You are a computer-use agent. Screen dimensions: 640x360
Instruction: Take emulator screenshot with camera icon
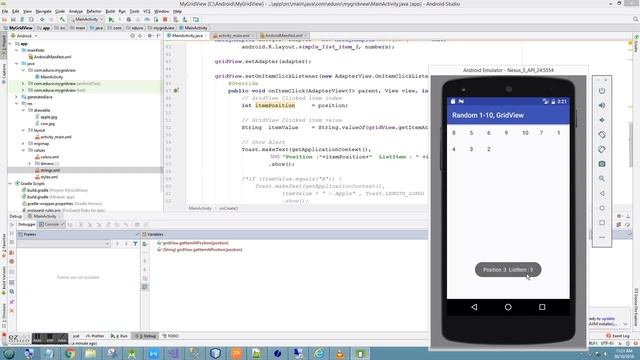[602, 164]
